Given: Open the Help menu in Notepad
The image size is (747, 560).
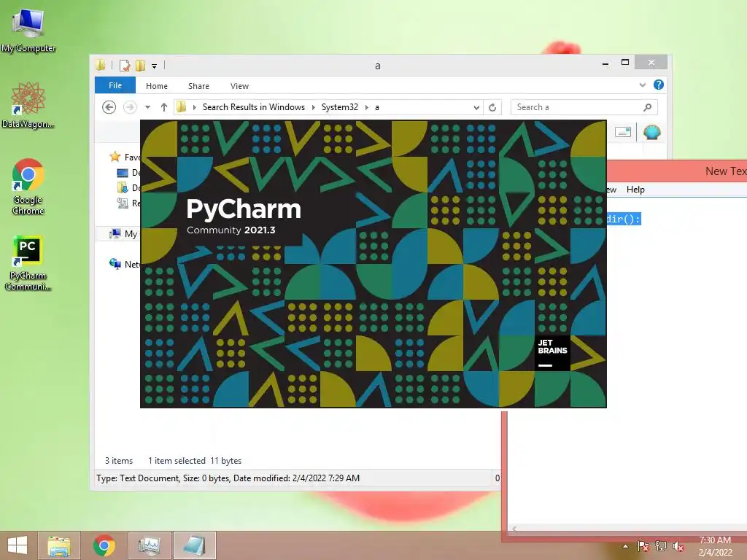Looking at the screenshot, I should 635,190.
